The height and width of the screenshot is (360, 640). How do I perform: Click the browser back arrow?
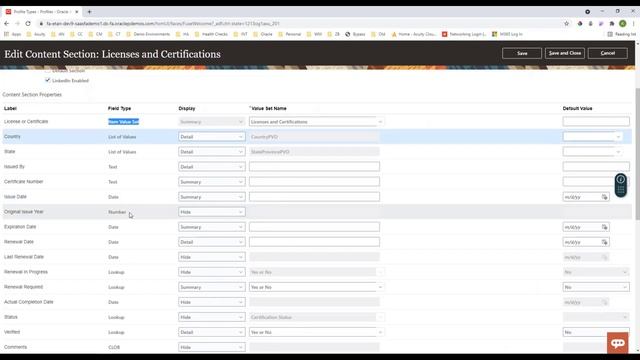7,24
